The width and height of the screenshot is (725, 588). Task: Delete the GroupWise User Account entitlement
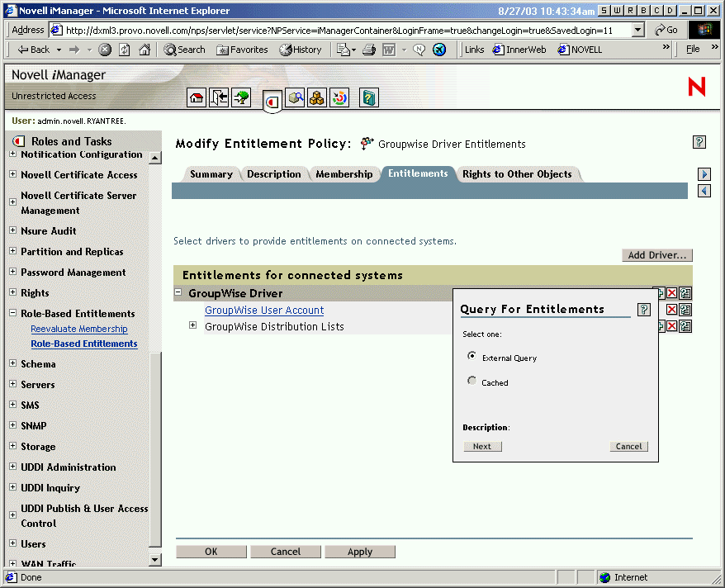coord(671,309)
